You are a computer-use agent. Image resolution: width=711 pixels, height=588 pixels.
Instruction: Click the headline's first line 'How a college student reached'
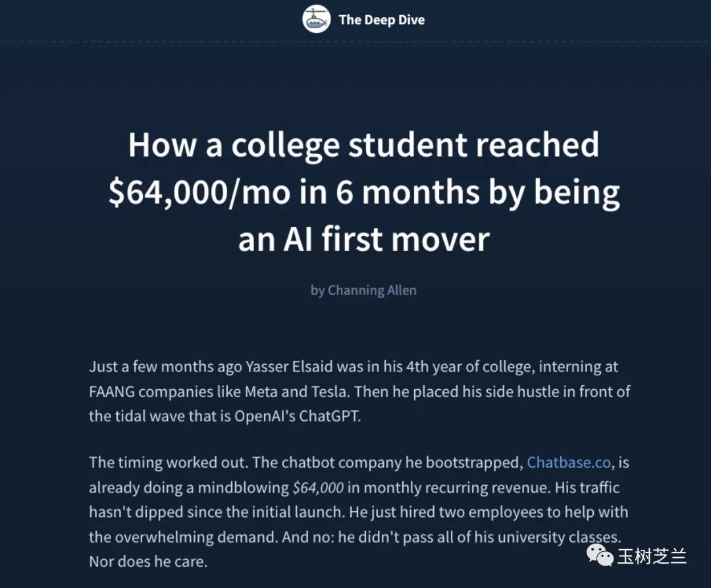pos(363,145)
